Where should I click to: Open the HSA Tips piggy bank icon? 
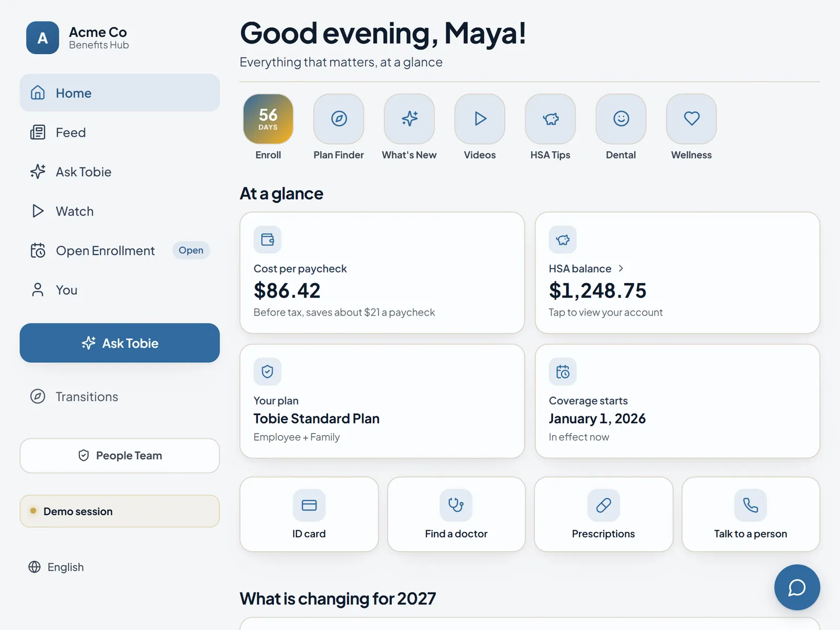pos(550,119)
